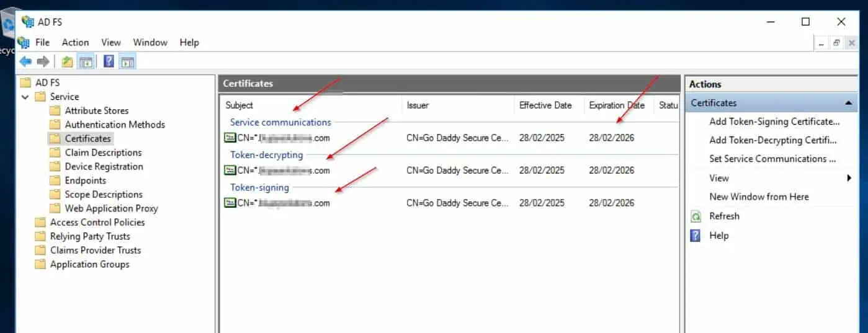Viewport: 868px width, 333px height.
Task: Click the Endpoints folder icon
Action: click(55, 180)
